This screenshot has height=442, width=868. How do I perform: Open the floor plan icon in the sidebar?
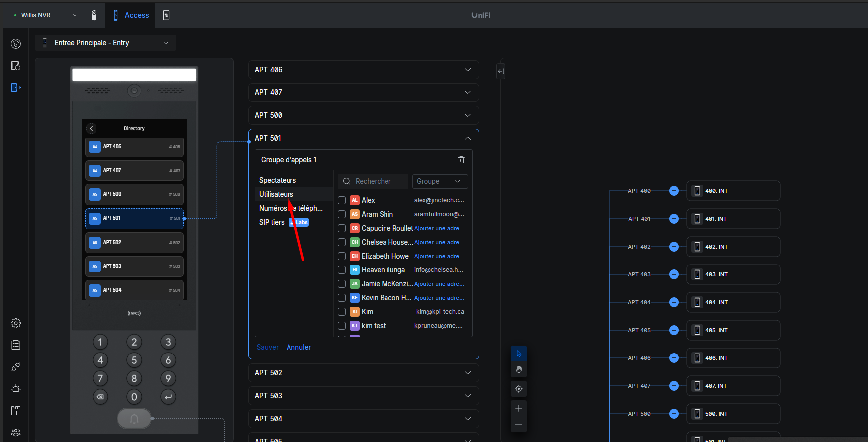tap(16, 411)
